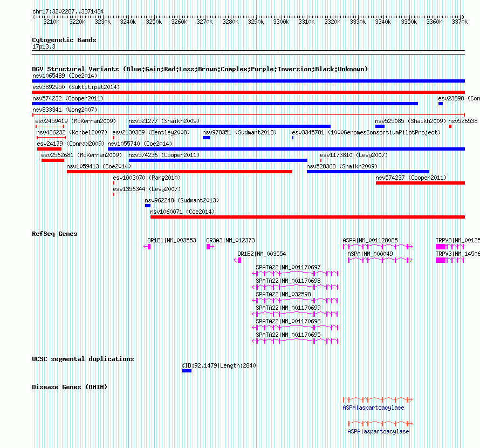
Task: Open the nsv833341 (Wong2007) variant label
Action: (65, 110)
